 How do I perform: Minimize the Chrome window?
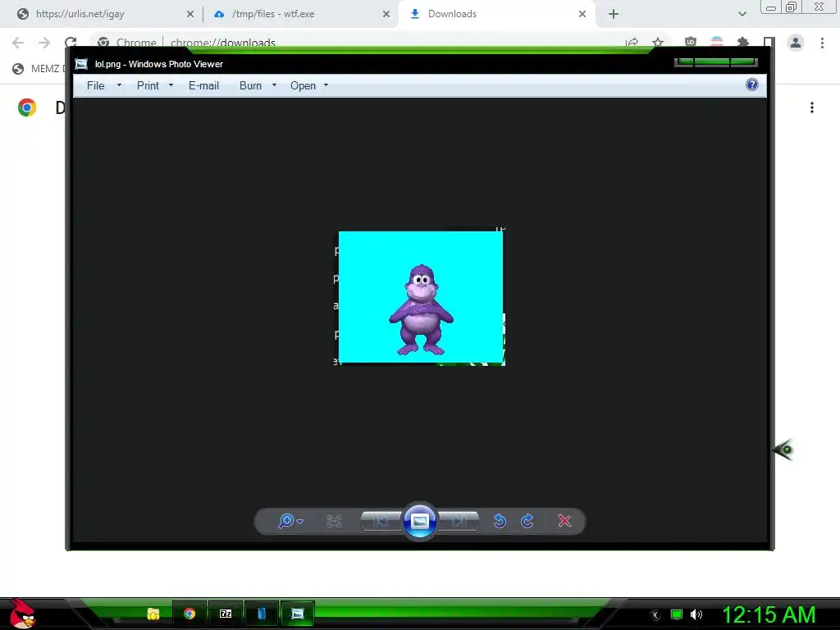[771, 7]
